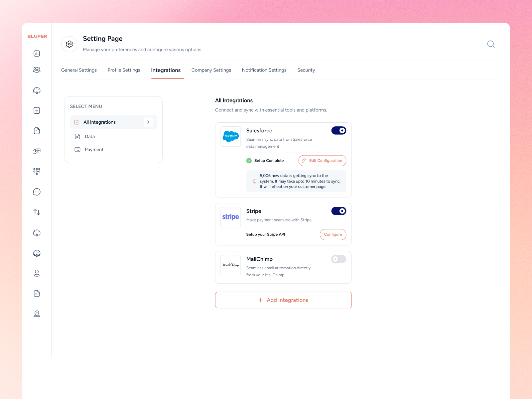Enable the MailChimp integration toggle
The image size is (532, 399).
coord(338,259)
